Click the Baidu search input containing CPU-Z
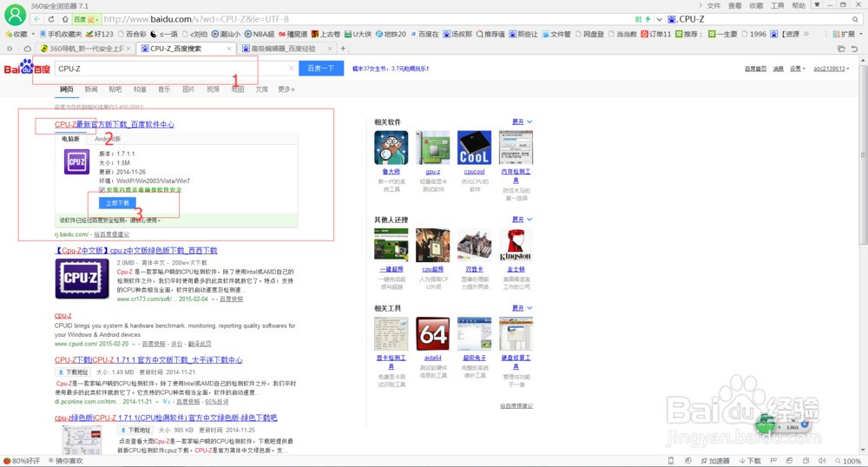This screenshot has height=467, width=868. tap(172, 69)
